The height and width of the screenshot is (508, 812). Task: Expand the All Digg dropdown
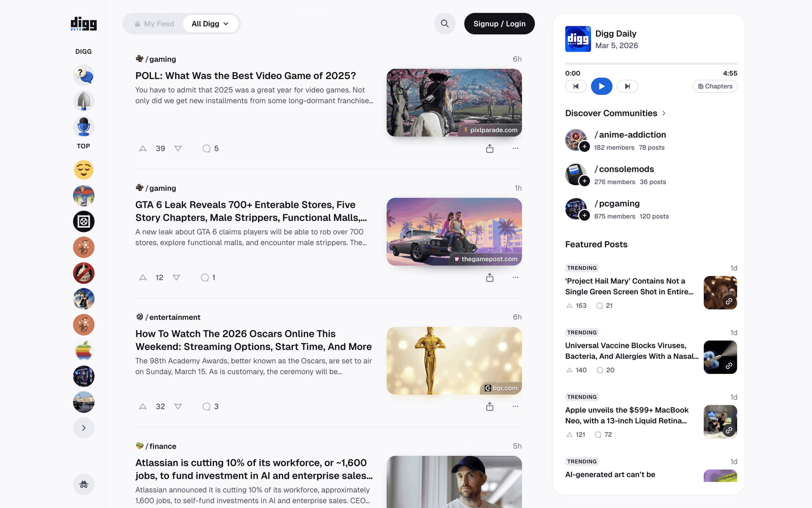click(x=210, y=24)
